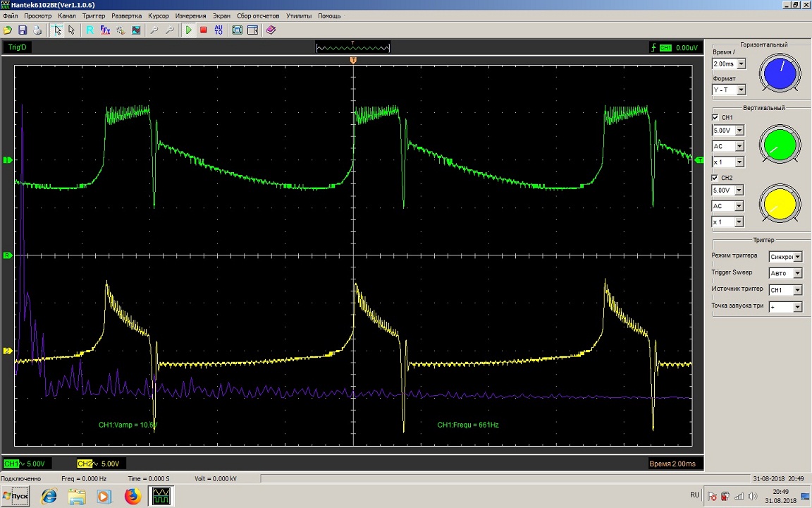Select the cross cursor pointer tool
Viewport: 812px width, 508px height.
(x=57, y=30)
